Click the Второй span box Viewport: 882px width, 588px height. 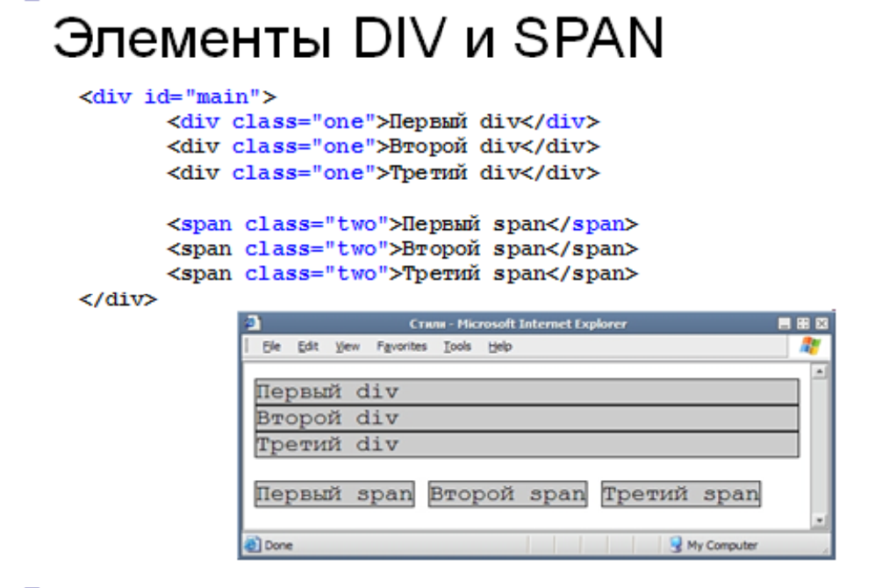coord(508,494)
